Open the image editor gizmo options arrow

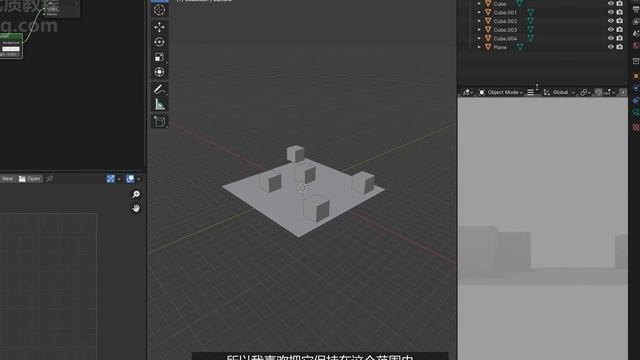click(119, 179)
